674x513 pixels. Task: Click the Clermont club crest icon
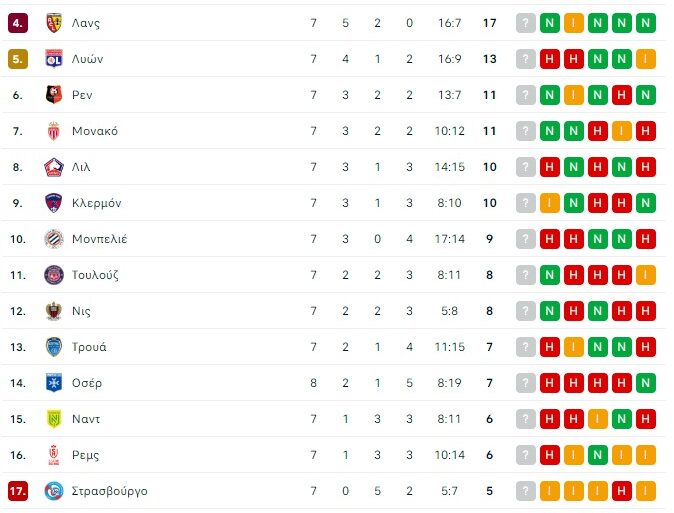pos(54,203)
